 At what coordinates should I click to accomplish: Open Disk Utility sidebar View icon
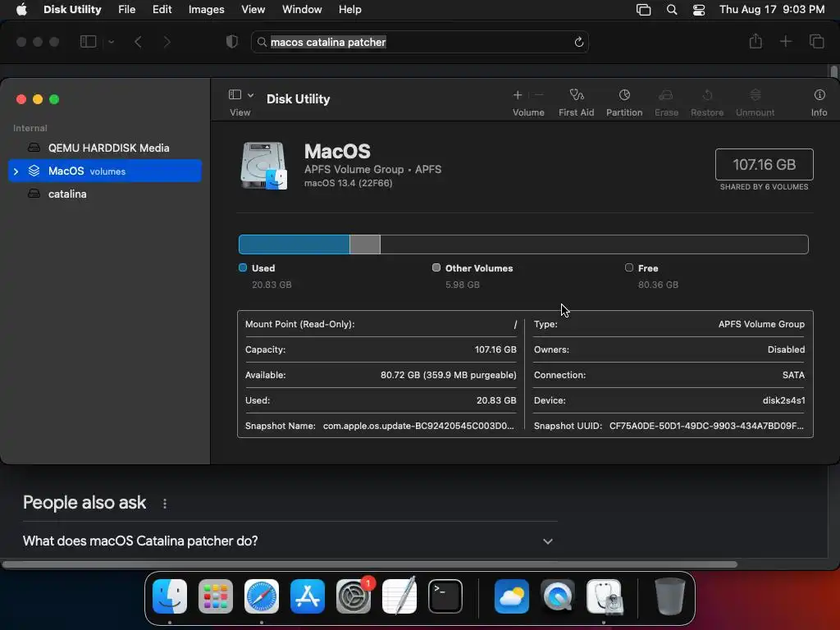click(x=235, y=95)
